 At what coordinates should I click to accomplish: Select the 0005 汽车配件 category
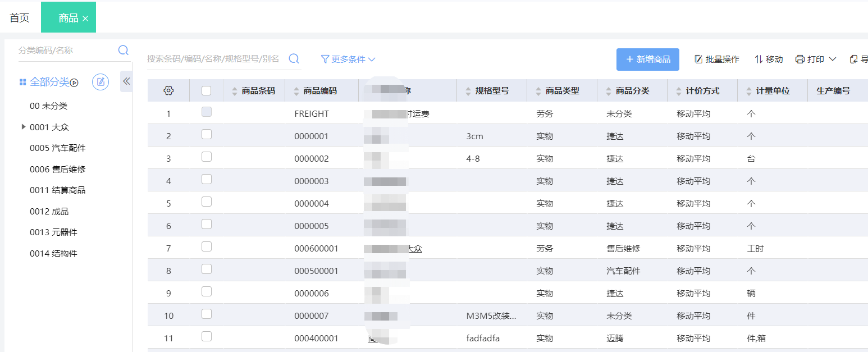pos(58,148)
